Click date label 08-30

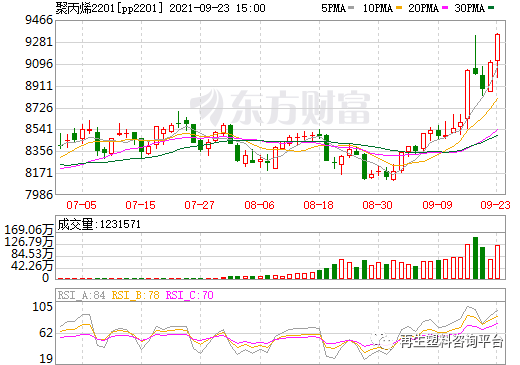tap(377, 205)
